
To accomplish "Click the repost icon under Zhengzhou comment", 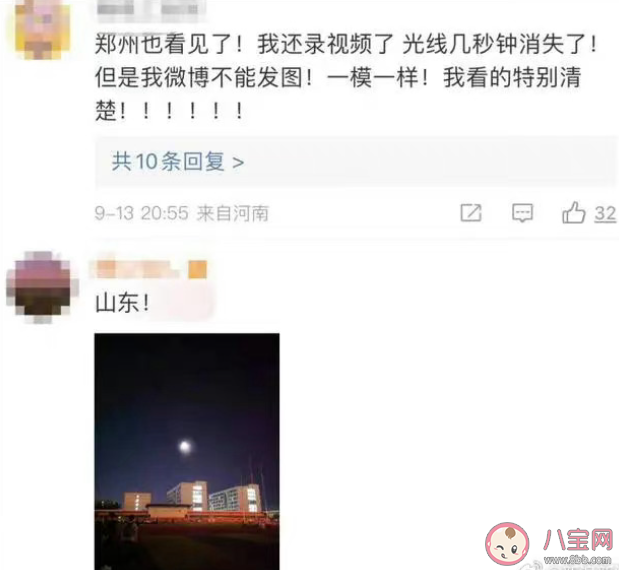I will coord(471,213).
